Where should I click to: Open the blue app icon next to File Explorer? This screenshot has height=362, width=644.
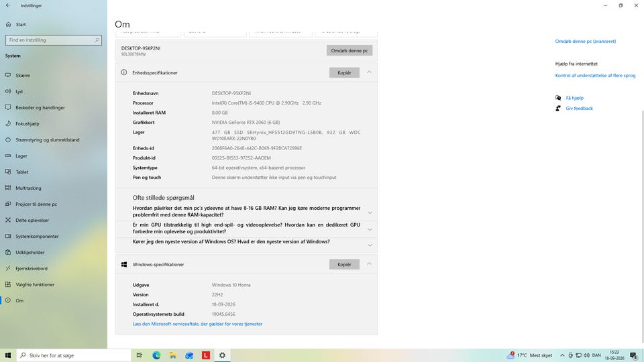(x=189, y=355)
